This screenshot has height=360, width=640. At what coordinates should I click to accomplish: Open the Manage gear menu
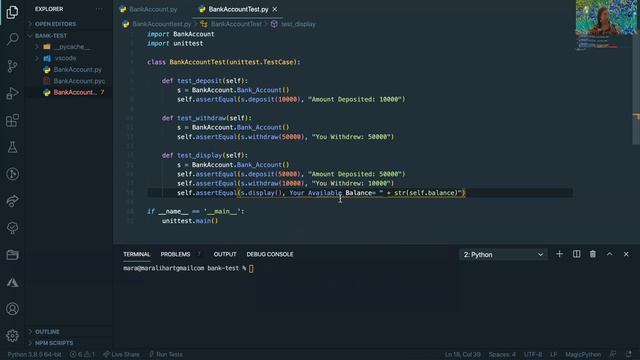click(12, 336)
